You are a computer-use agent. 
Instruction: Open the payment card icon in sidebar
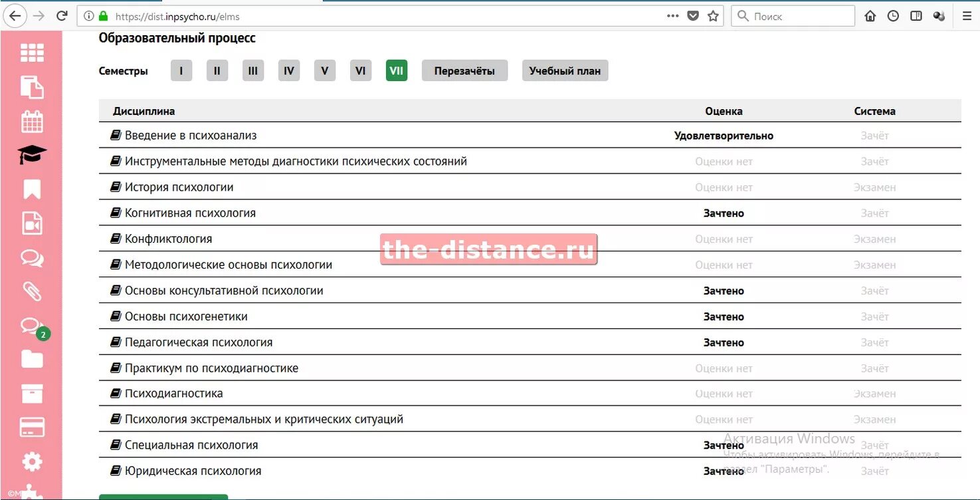pos(32,428)
